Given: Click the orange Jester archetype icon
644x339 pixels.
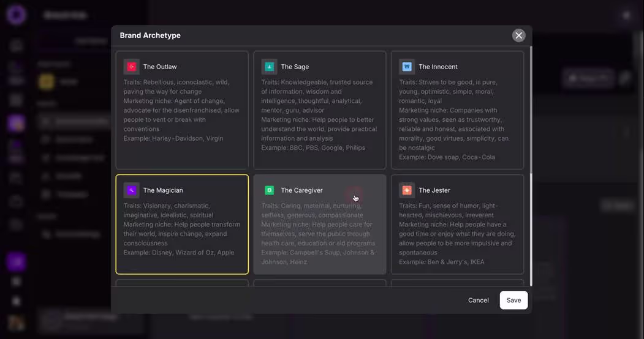Looking at the screenshot, I should [x=407, y=190].
